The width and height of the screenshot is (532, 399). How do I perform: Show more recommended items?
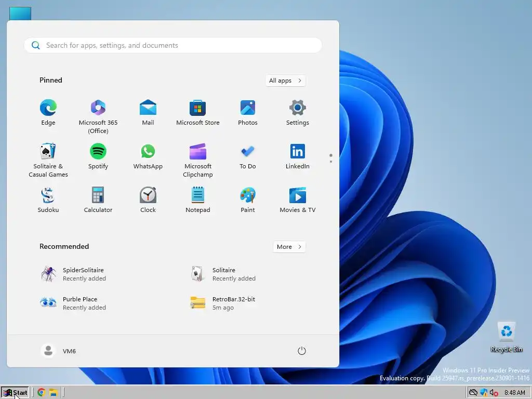click(289, 247)
